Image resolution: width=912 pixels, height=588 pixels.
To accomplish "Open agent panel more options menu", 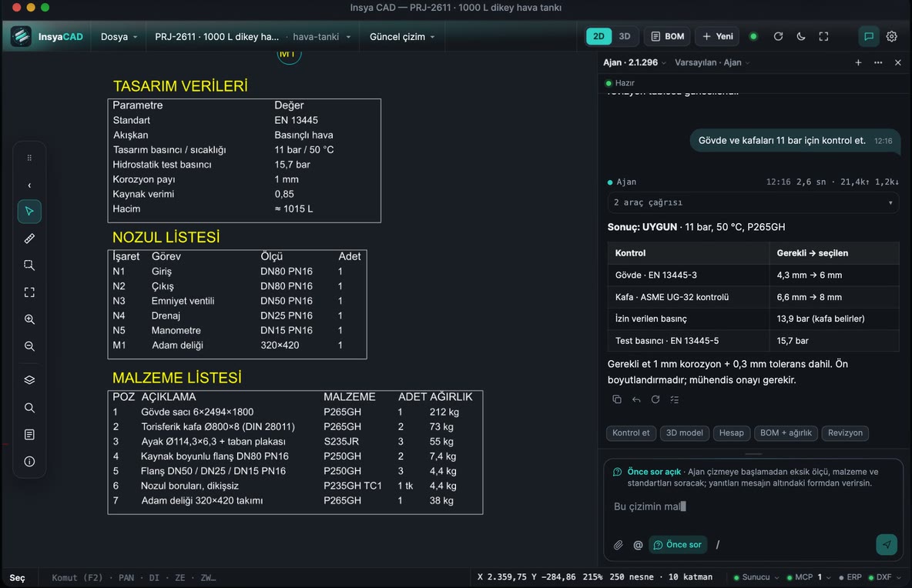I will click(877, 63).
